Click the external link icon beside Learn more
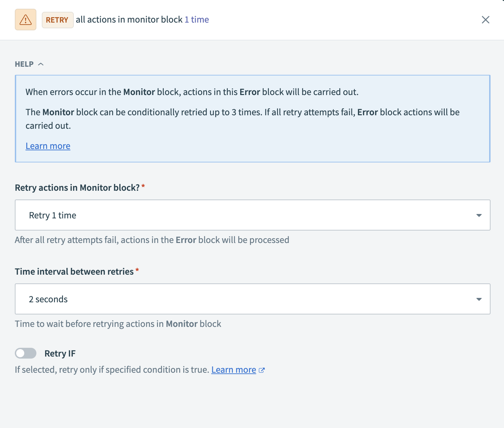This screenshot has height=428, width=504. [262, 370]
